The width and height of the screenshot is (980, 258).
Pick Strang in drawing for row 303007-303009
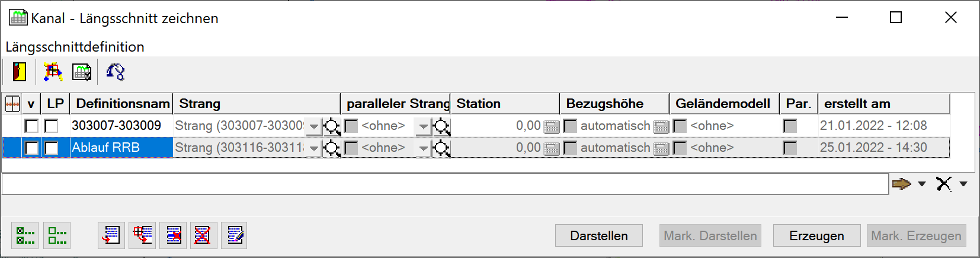coord(332,126)
